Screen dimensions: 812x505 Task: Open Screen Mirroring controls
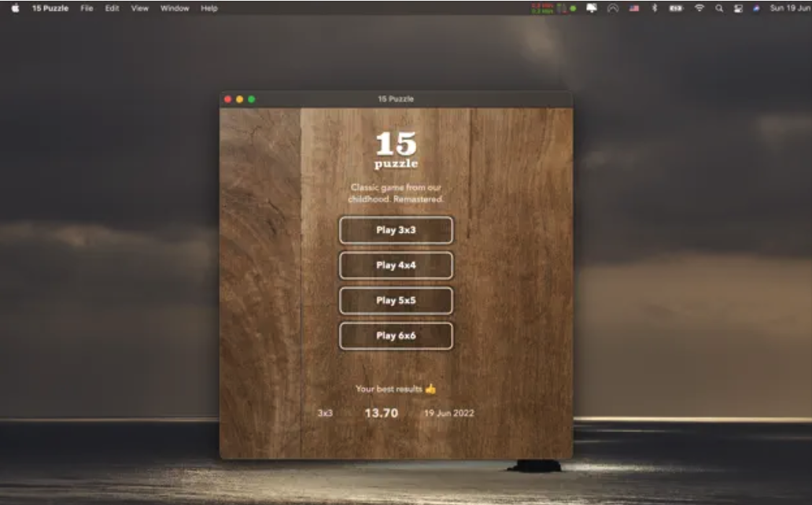592,9
